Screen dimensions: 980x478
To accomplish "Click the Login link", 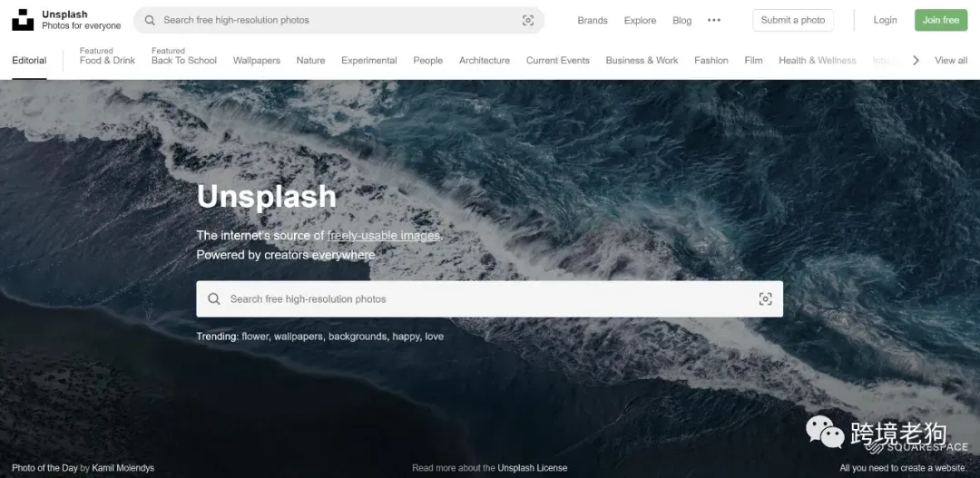I will coord(885,20).
